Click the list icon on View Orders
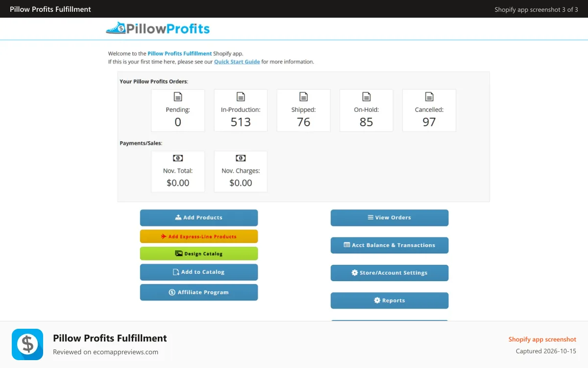Image resolution: width=588 pixels, height=368 pixels. click(371, 217)
